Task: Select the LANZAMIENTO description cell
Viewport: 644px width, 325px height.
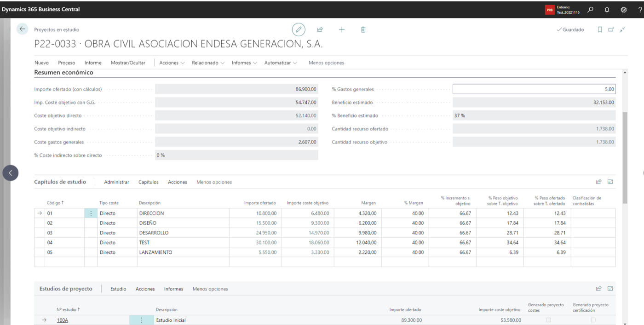Action: 183,252
